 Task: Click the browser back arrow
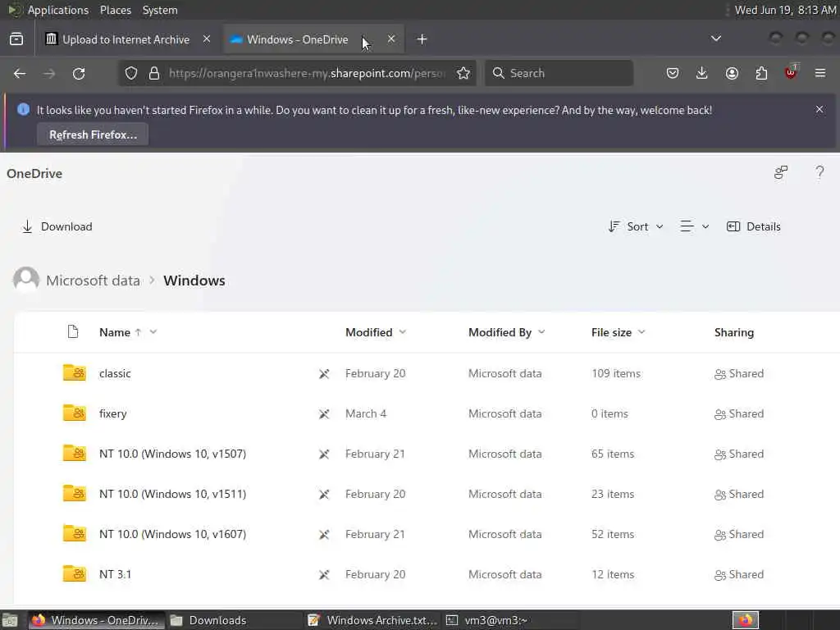click(20, 73)
